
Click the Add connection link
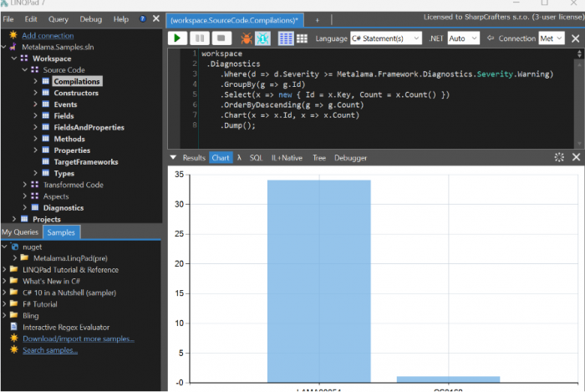point(48,35)
